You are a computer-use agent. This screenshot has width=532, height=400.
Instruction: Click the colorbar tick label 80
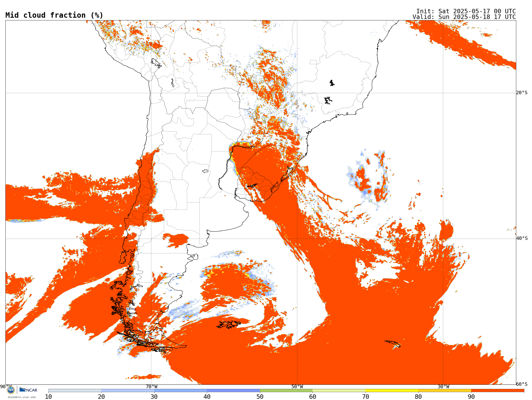pyautogui.click(x=418, y=397)
